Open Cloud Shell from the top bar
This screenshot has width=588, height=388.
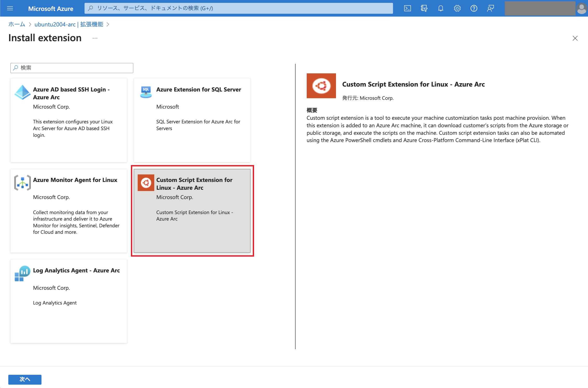pyautogui.click(x=407, y=8)
